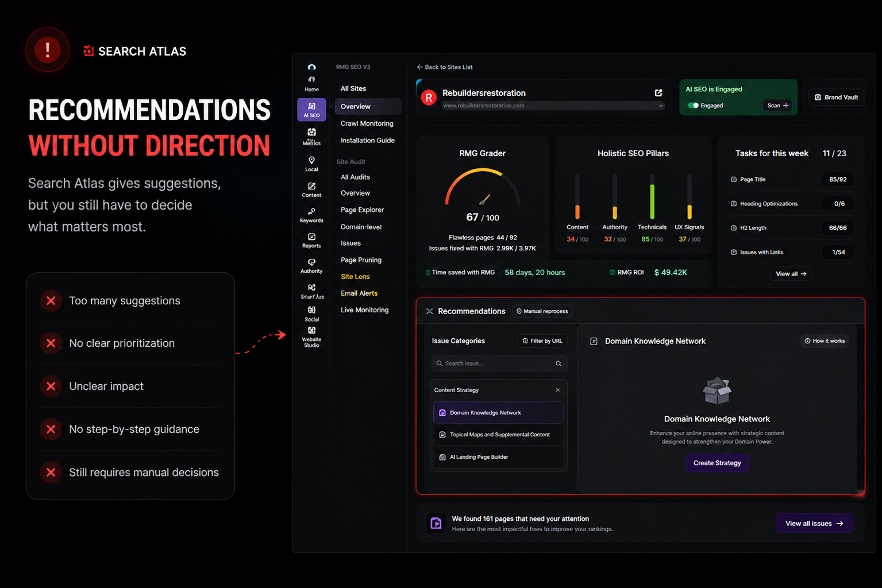Click the icon left of the Domain Knowledge Network panel title

point(594,341)
